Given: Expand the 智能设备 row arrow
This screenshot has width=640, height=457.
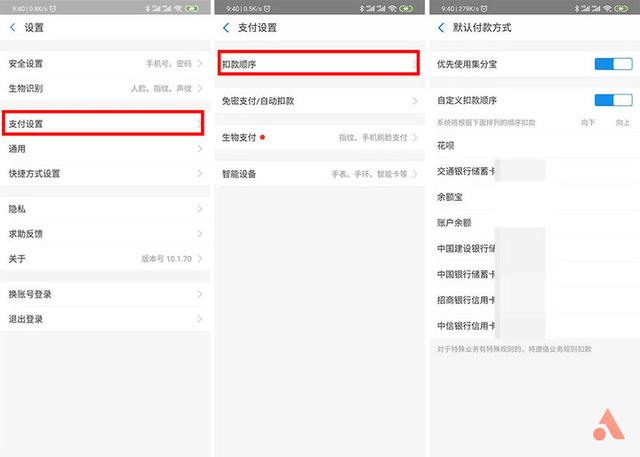Looking at the screenshot, I should [414, 174].
